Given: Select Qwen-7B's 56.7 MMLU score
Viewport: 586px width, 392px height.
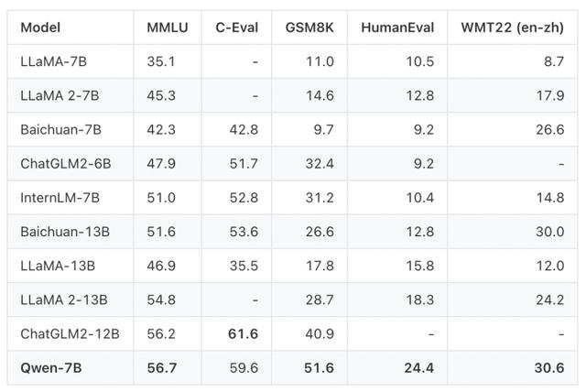Looking at the screenshot, I should point(163,367).
